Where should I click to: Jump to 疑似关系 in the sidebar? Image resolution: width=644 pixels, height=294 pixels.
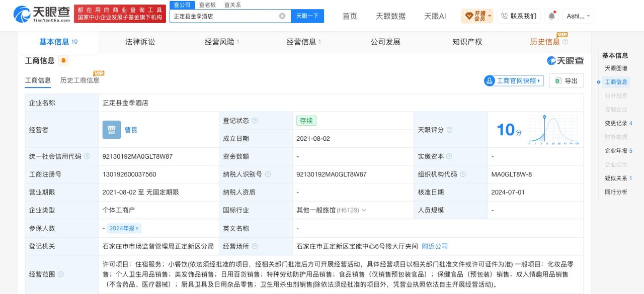[x=618, y=178]
